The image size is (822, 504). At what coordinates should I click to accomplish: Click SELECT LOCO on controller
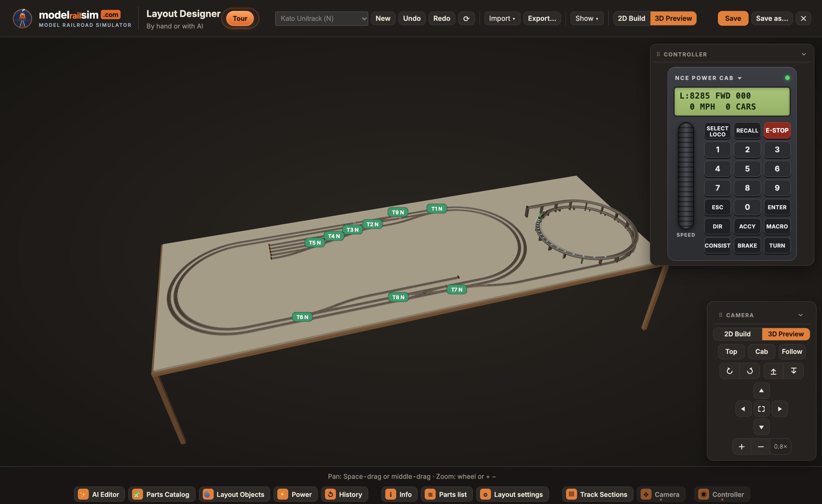click(x=717, y=131)
